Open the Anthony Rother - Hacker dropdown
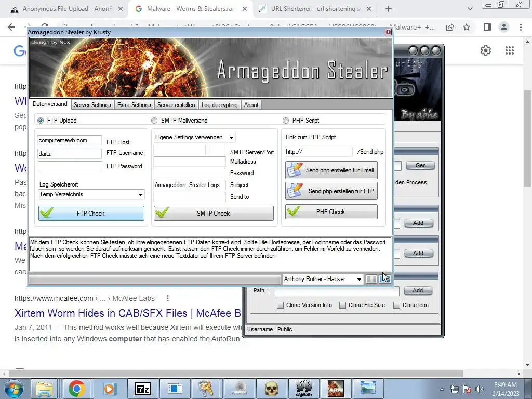This screenshot has height=399, width=532. pyautogui.click(x=323, y=279)
